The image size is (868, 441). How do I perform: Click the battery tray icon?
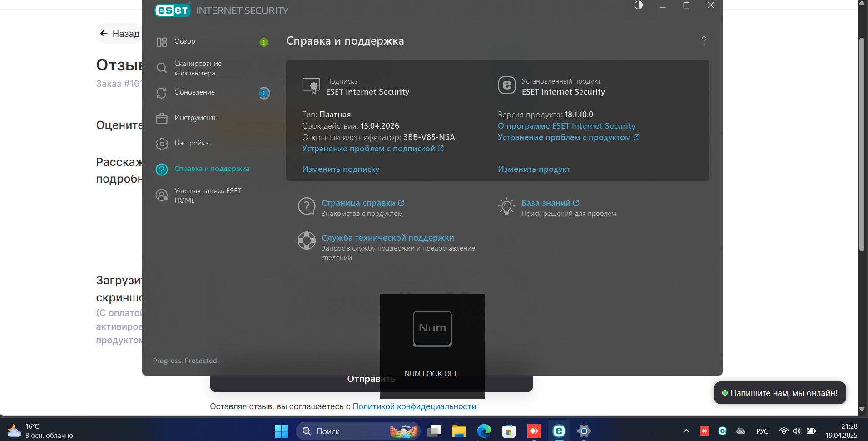pyautogui.click(x=811, y=431)
